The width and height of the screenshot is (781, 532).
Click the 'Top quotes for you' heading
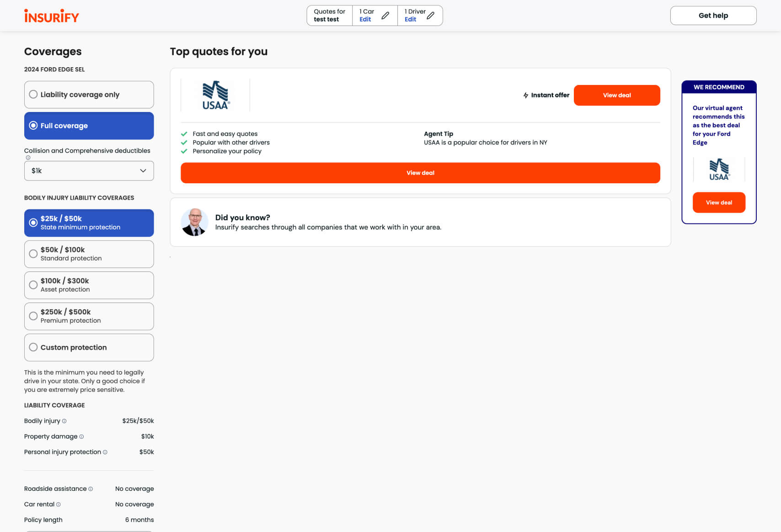[219, 52]
